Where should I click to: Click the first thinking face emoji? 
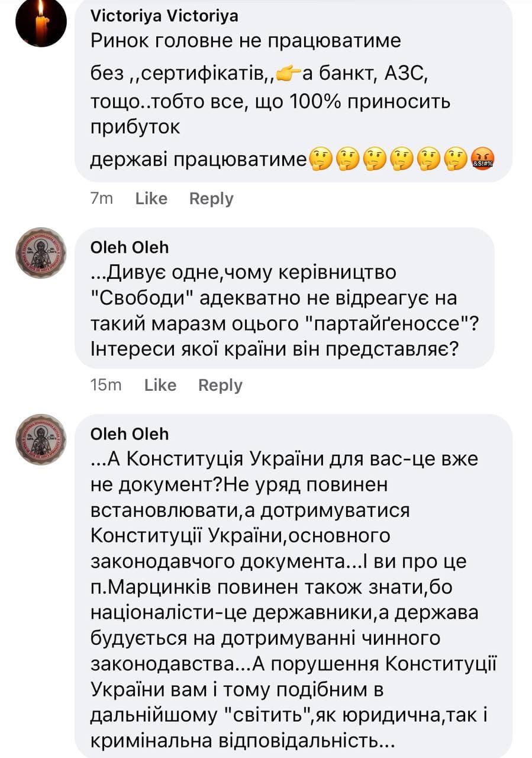pyautogui.click(x=321, y=159)
